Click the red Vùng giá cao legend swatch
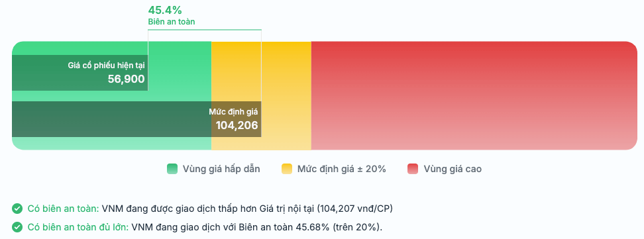The height and width of the screenshot is (239, 644). pos(413,169)
